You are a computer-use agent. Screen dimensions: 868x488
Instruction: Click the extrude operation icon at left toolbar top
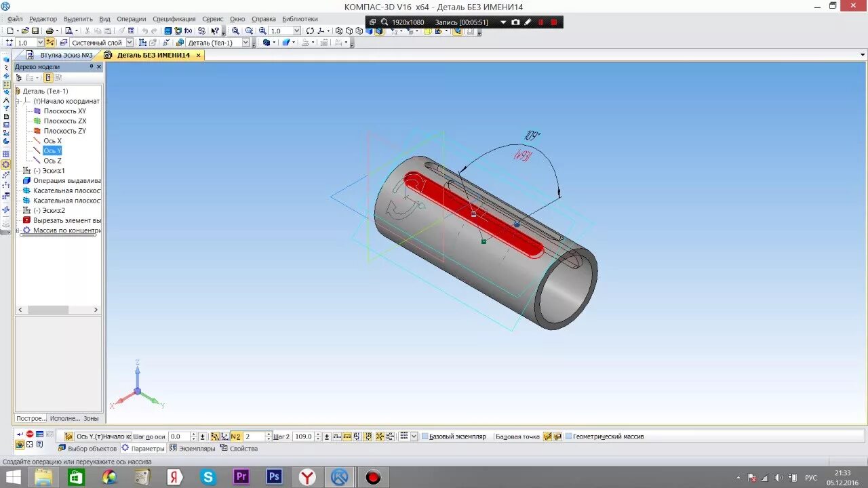click(5, 60)
